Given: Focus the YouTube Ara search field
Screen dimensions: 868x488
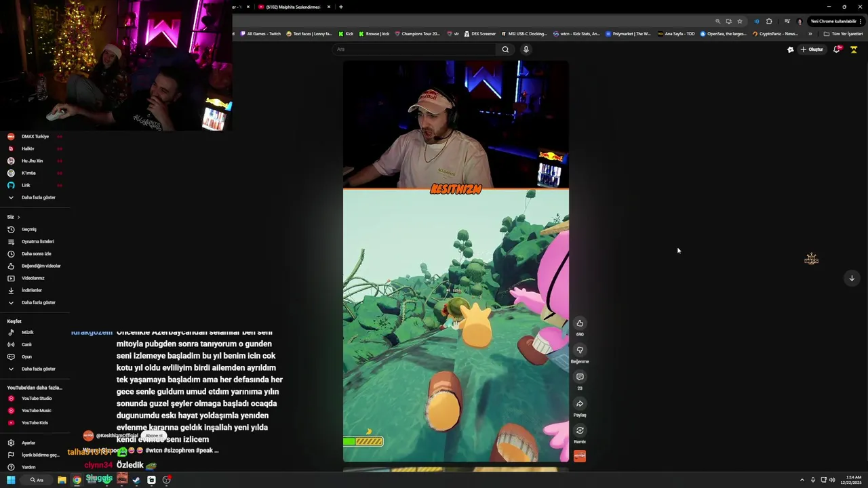Looking at the screenshot, I should pos(415,49).
